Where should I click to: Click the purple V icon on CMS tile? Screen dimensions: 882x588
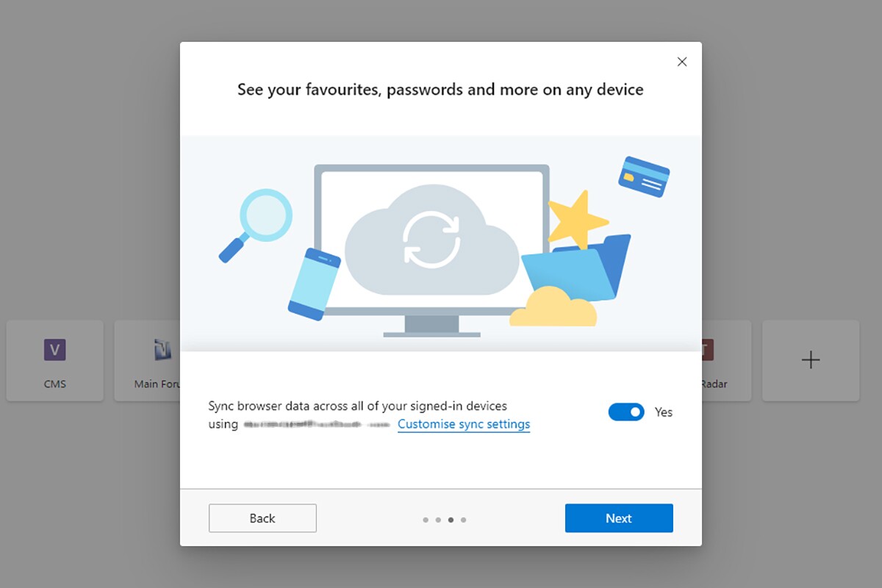54,350
